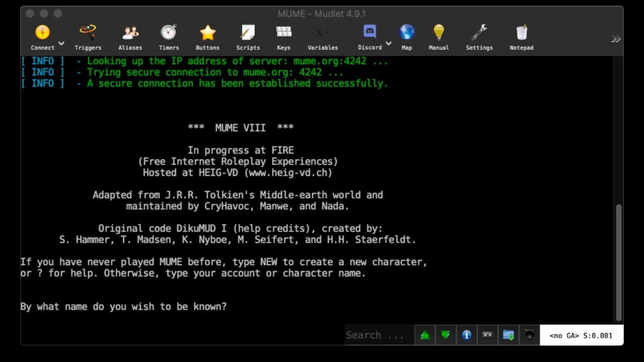Toggle error console via bug status icon
Image resolution: width=644 pixels, height=362 pixels.
tap(529, 335)
